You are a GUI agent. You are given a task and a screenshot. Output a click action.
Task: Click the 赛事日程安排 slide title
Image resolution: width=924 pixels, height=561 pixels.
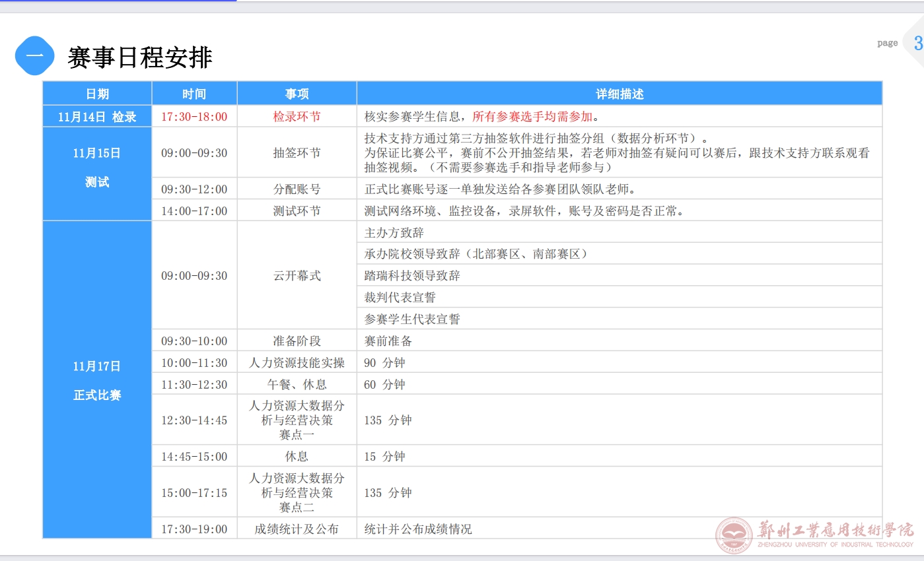[140, 57]
